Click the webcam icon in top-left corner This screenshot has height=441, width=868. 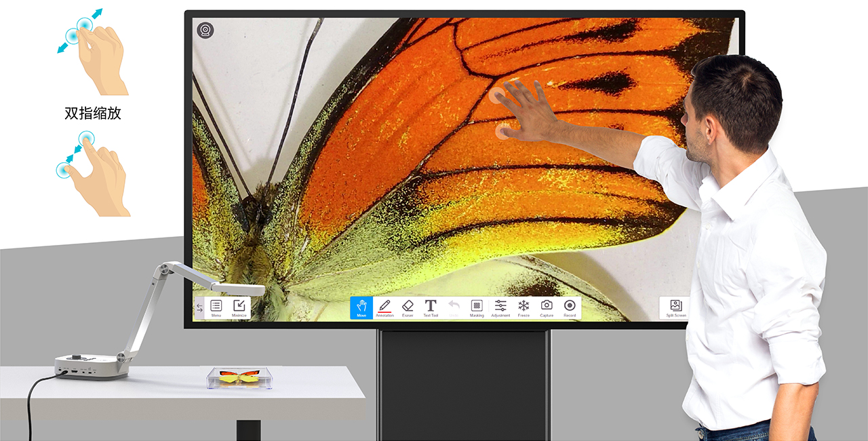click(x=205, y=31)
